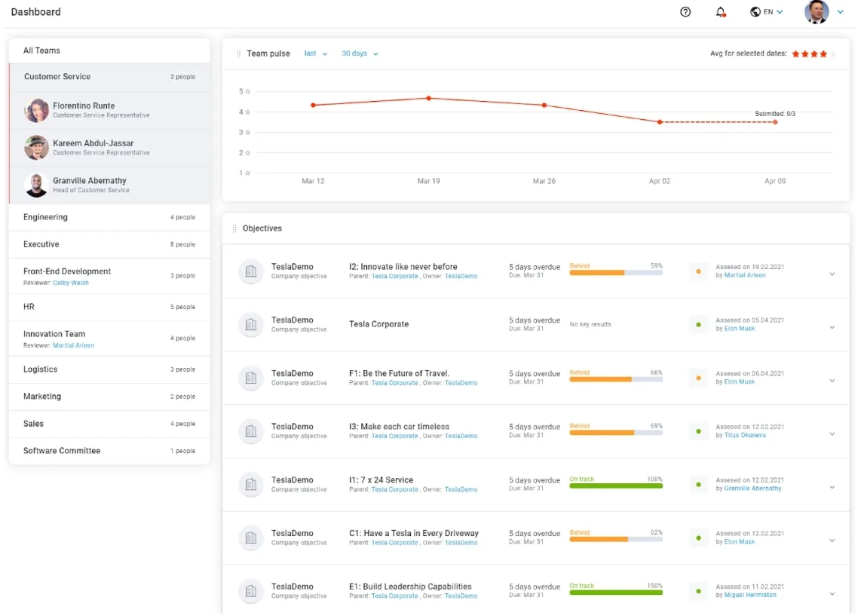Viewport: 867px width, 616px height.
Task: Click the globe language icon
Action: tap(755, 12)
